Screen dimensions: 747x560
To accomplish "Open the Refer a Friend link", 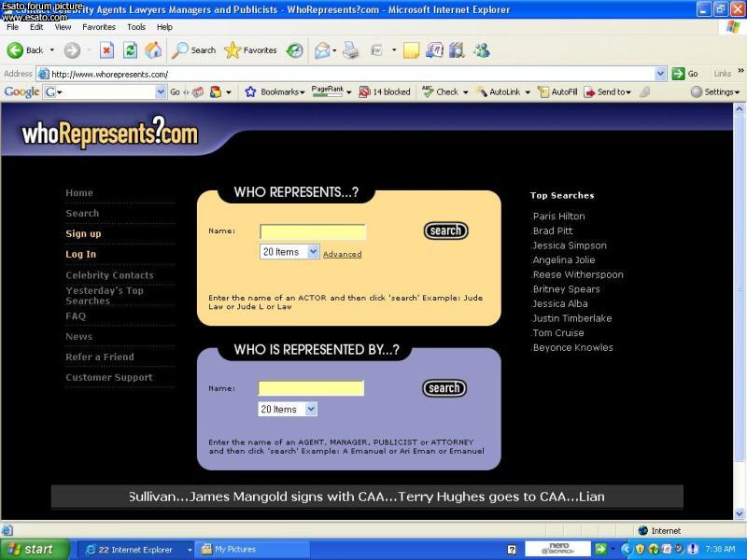I will 100,357.
